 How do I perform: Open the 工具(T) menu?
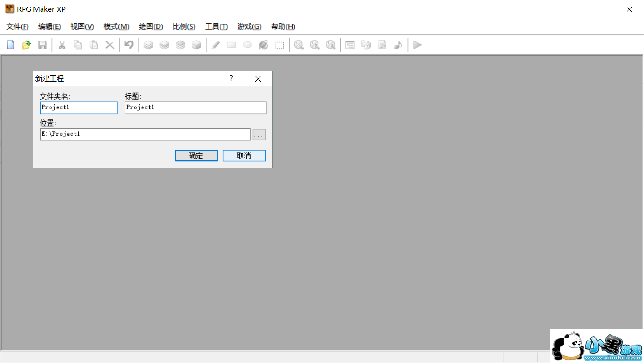tap(217, 26)
